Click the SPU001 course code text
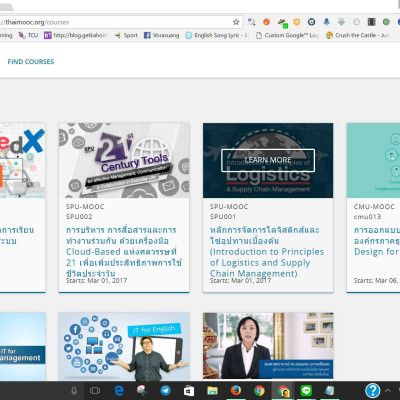 coord(223,217)
